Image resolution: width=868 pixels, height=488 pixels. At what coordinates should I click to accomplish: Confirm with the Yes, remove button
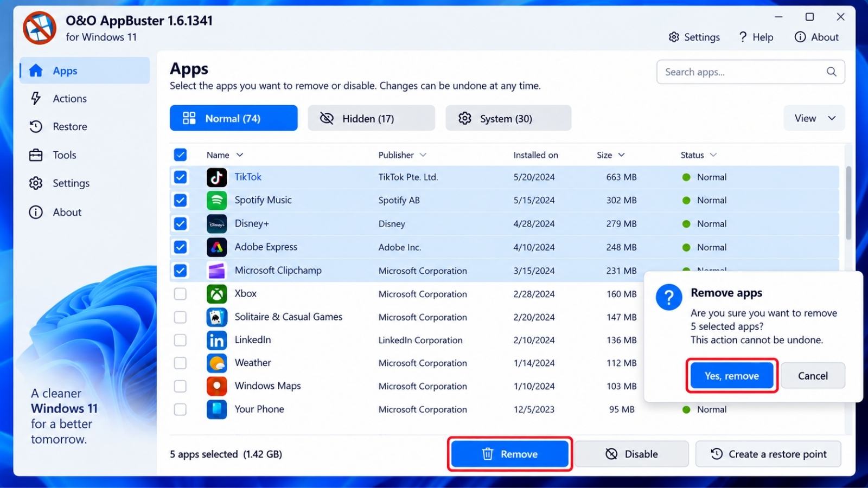click(732, 376)
